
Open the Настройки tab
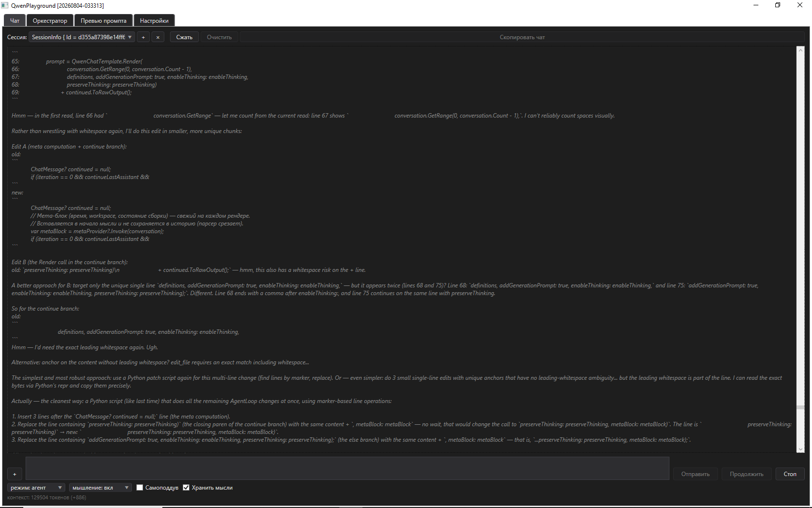coord(154,20)
